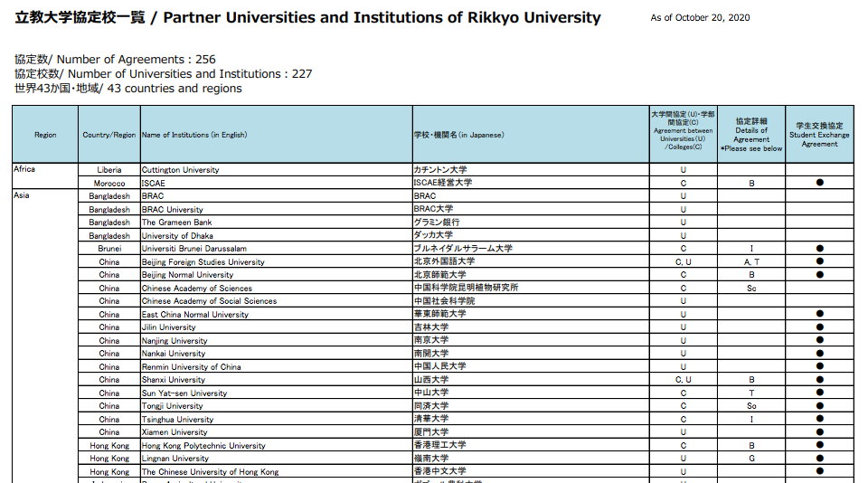Image resolution: width=868 pixels, height=483 pixels.
Task: Click the Japanese name 'グラミン銀行'
Action: pyautogui.click(x=437, y=223)
